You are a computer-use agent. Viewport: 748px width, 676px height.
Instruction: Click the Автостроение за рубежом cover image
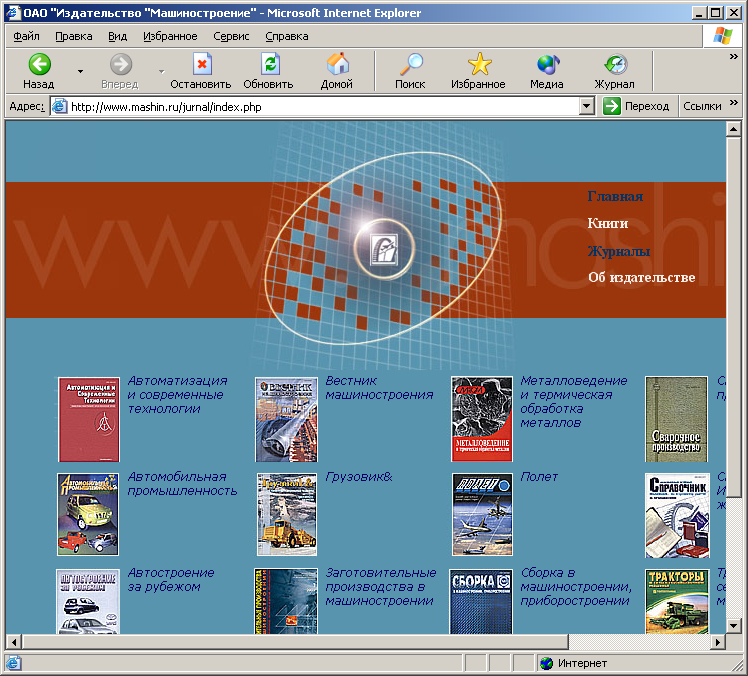pyautogui.click(x=88, y=601)
